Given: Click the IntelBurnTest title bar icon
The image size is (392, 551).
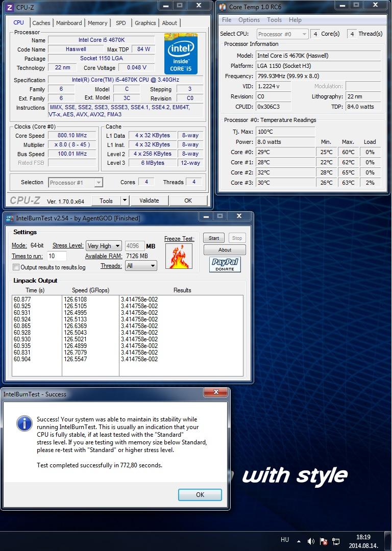Looking at the screenshot, I should tap(10, 218).
